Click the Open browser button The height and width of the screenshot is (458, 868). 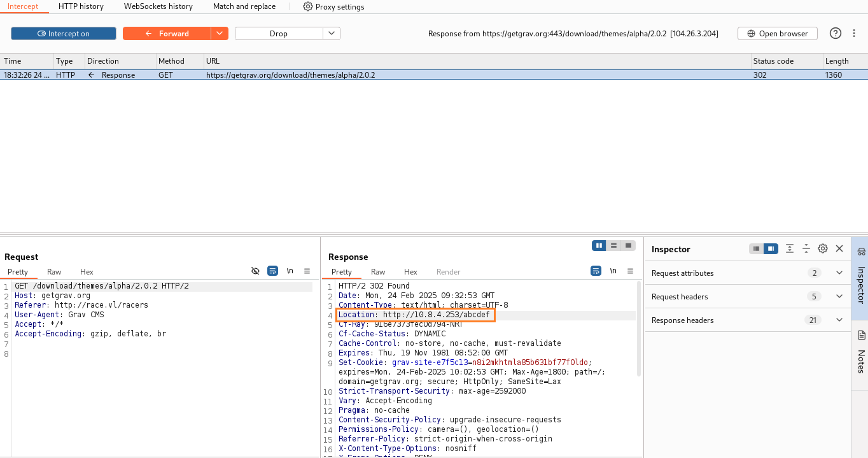pos(778,34)
